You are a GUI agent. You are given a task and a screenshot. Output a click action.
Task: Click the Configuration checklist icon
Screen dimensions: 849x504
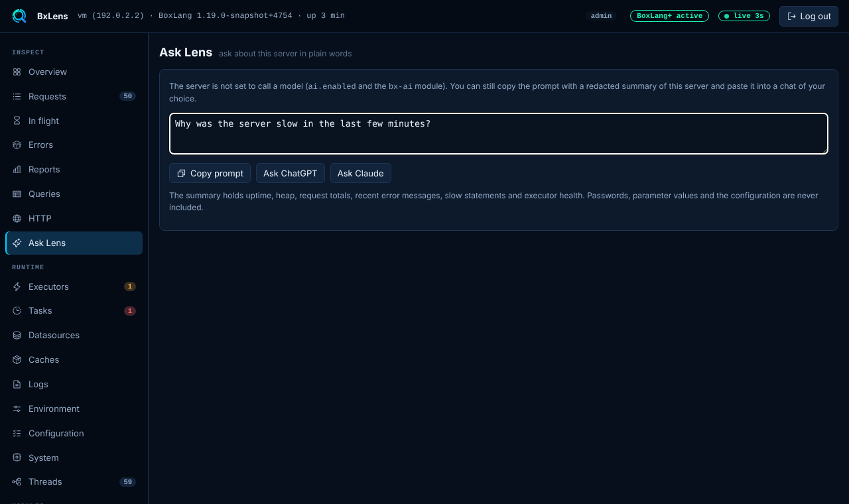pos(17,433)
